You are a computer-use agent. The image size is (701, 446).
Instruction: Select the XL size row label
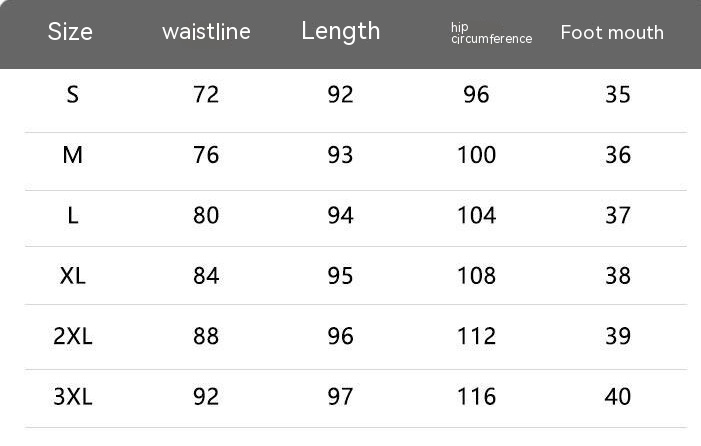pos(72,275)
